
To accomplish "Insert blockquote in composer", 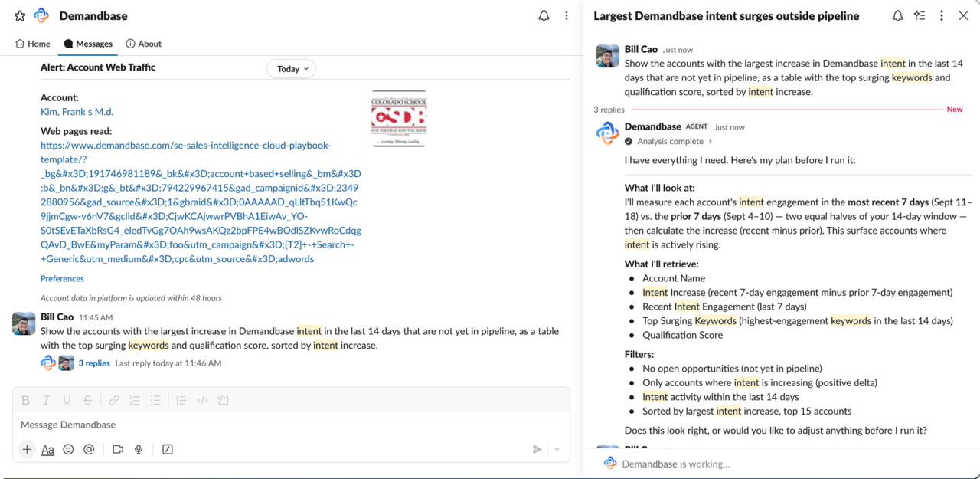I will pyautogui.click(x=181, y=400).
